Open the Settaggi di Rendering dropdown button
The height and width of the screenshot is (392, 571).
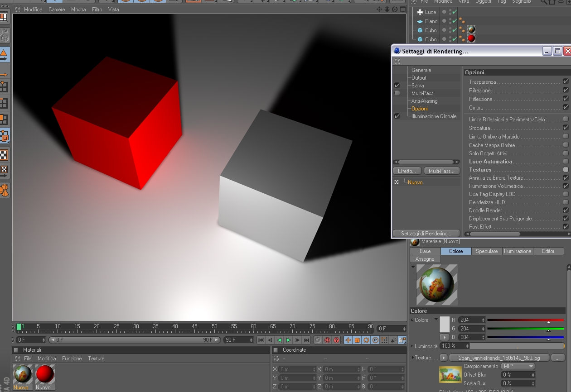[x=426, y=234]
